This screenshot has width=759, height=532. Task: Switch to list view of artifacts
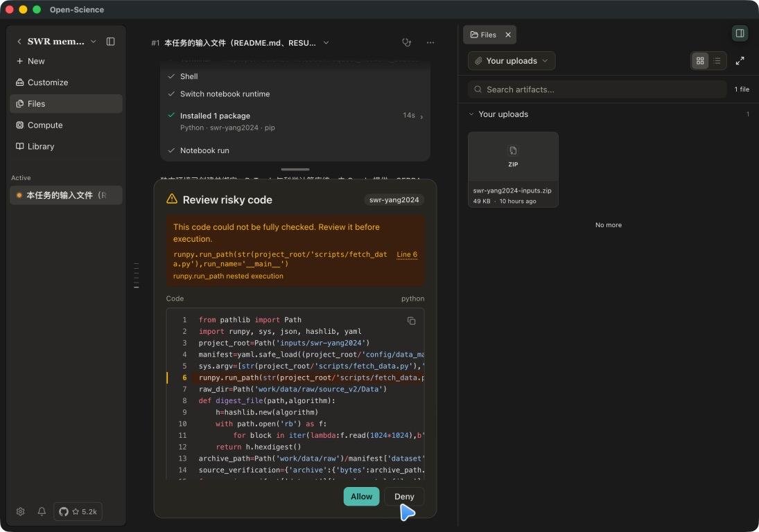(717, 61)
